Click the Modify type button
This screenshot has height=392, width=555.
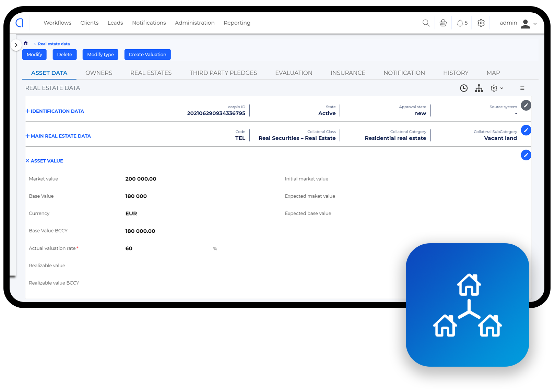tap(100, 54)
